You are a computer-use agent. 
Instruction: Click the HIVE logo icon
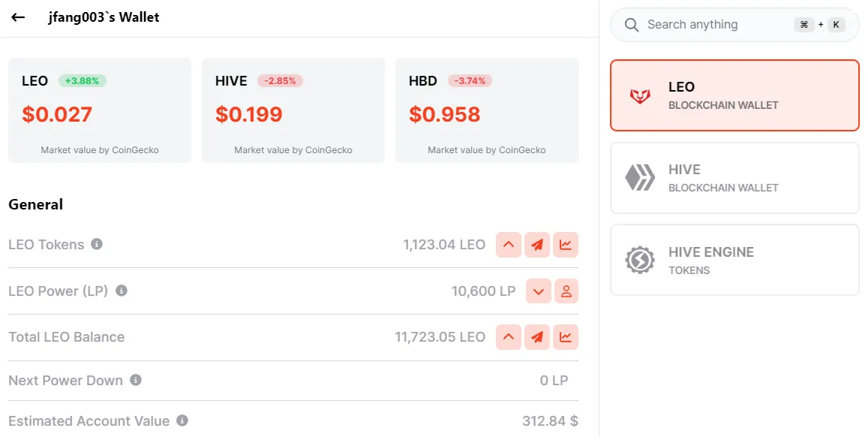(640, 178)
